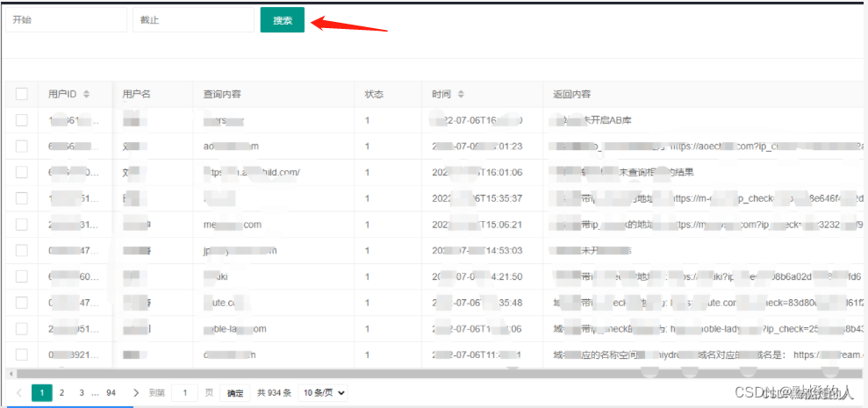Confirm page jump with 确定 button
This screenshot has width=868, height=408.
tap(235, 393)
